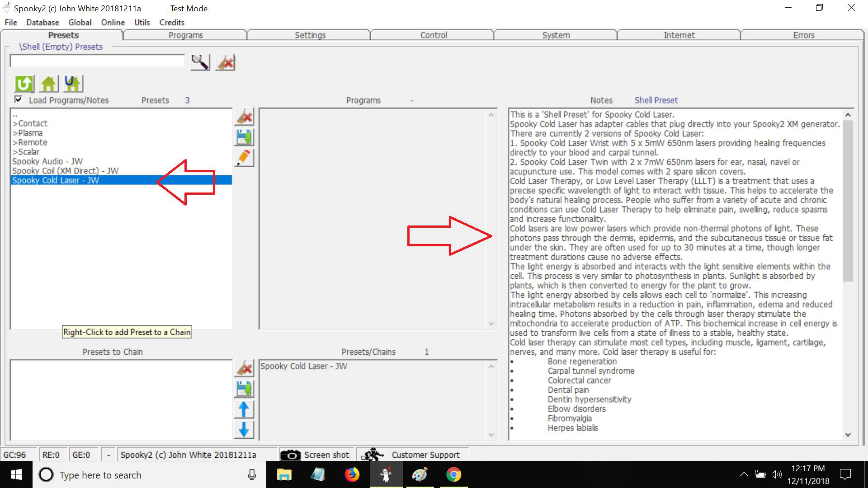This screenshot has width=868, height=488.
Task: Select the Presets tab
Action: (x=63, y=35)
